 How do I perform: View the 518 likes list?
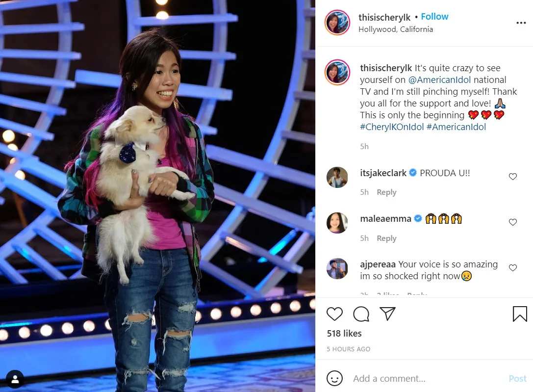click(344, 334)
